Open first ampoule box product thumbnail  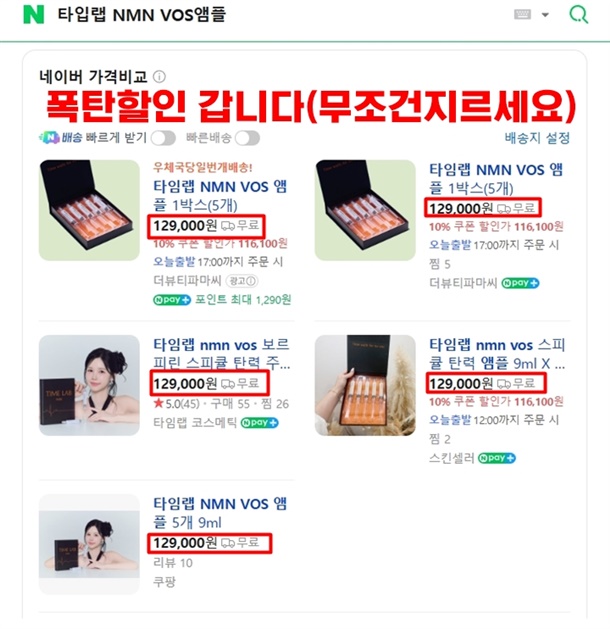(89, 210)
